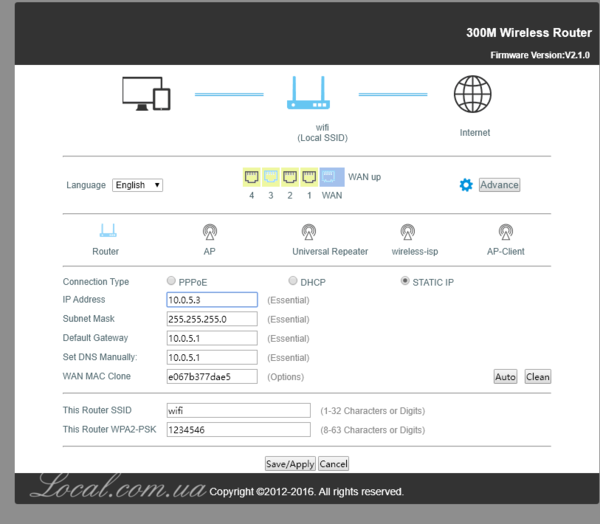The width and height of the screenshot is (600, 524).
Task: Click the computer and tablet devices icon
Action: click(146, 94)
